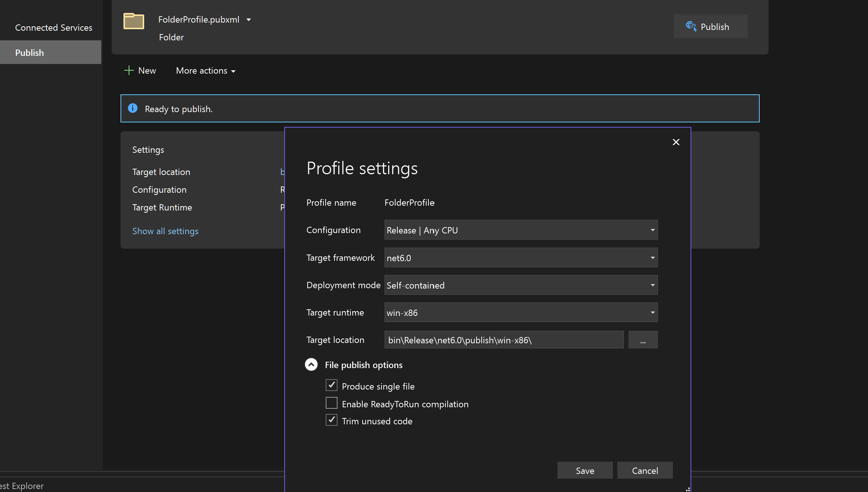This screenshot has width=868, height=492.
Task: Open Show all settings link
Action: click(165, 231)
